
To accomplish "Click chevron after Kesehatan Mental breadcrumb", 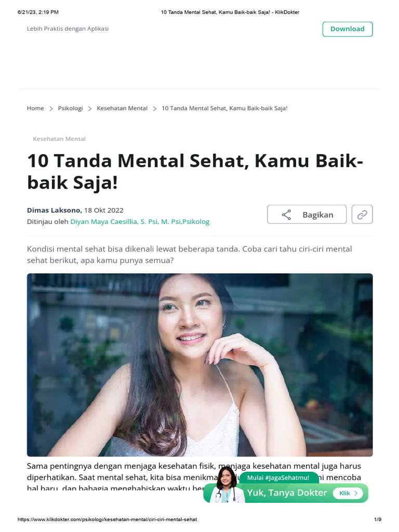I will click(155, 109).
